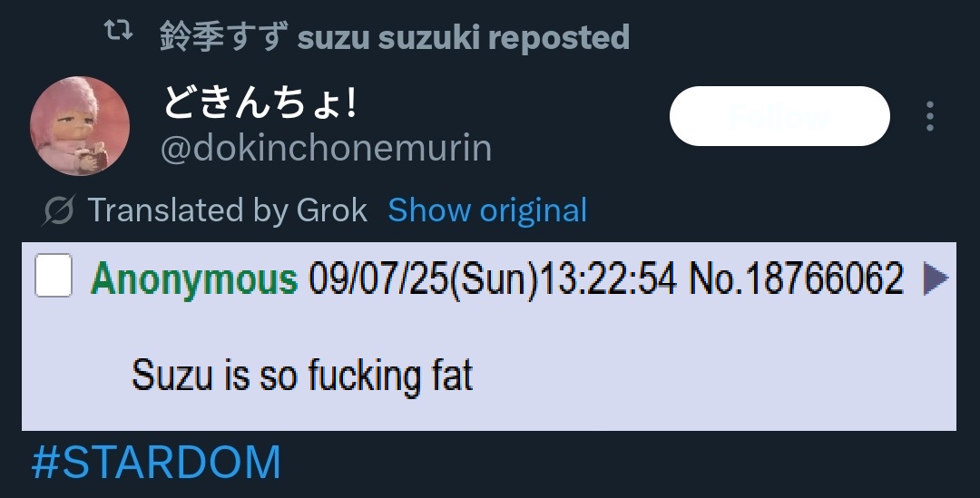
Task: Open the #STARDOM hashtag
Action: click(x=156, y=463)
